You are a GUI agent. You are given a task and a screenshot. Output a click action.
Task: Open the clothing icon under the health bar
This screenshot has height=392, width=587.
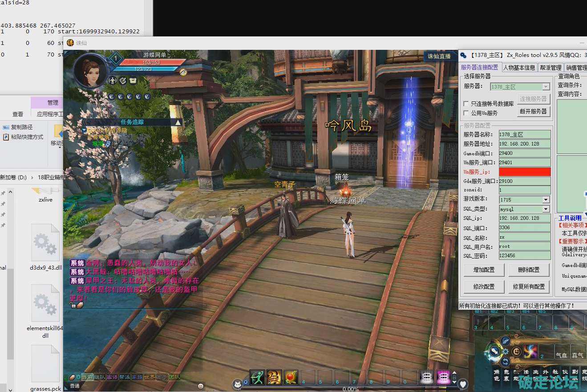click(x=133, y=81)
